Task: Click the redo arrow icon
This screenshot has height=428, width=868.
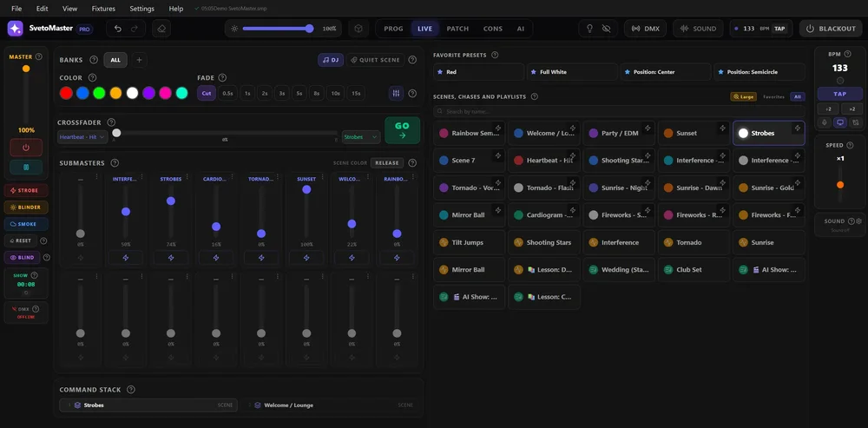Action: (x=134, y=29)
